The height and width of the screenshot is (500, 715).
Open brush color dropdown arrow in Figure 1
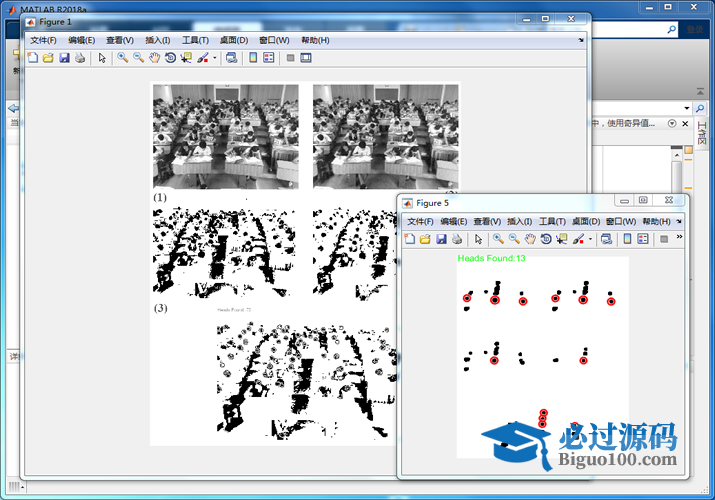[x=215, y=58]
